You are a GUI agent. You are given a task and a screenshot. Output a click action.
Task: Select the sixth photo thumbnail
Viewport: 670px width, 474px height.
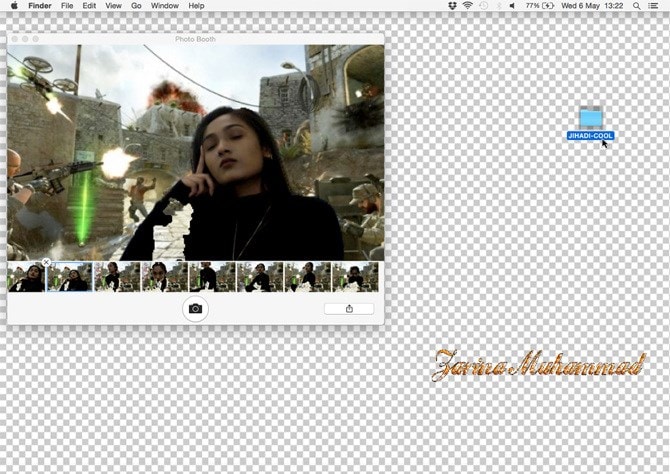260,277
